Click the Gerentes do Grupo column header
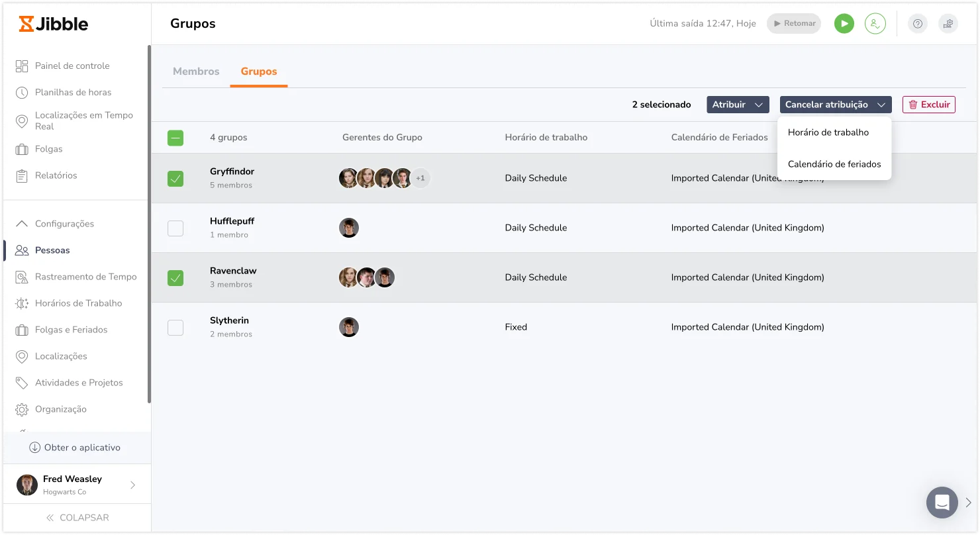 382,138
